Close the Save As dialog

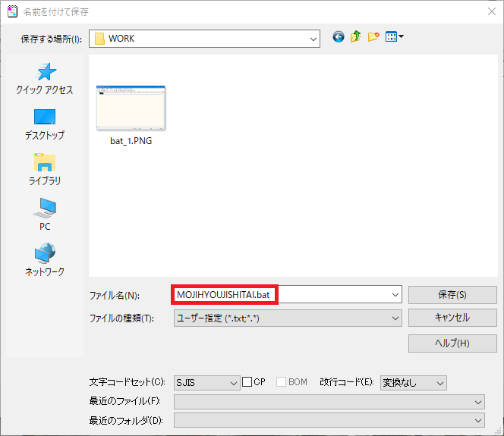(491, 11)
